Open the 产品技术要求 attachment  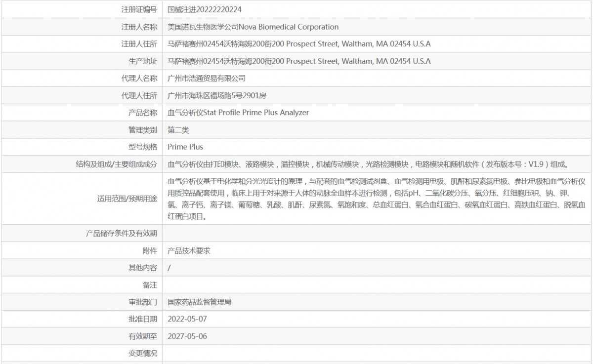[189, 250]
